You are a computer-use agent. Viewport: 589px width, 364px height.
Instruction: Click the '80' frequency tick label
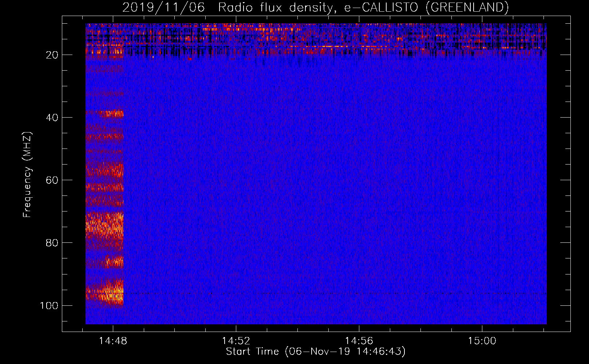tap(52, 243)
